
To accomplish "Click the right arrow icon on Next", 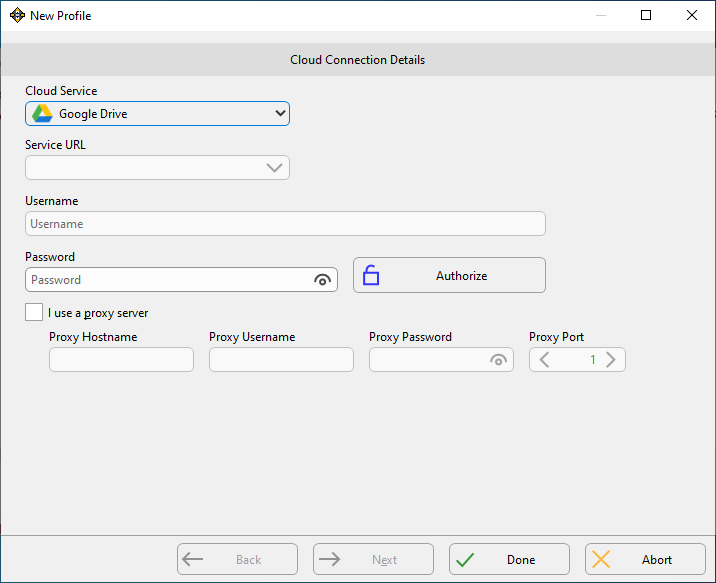I will tap(329, 559).
